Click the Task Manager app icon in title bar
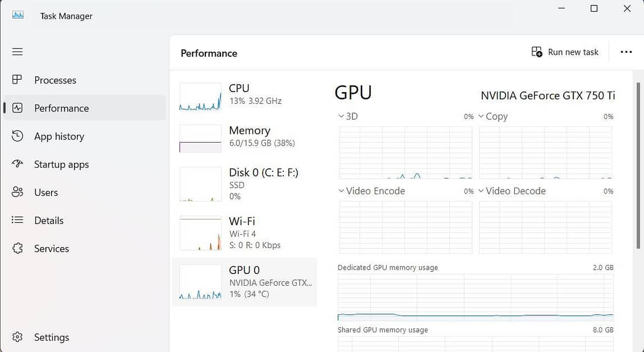This screenshot has width=644, height=352. click(18, 15)
